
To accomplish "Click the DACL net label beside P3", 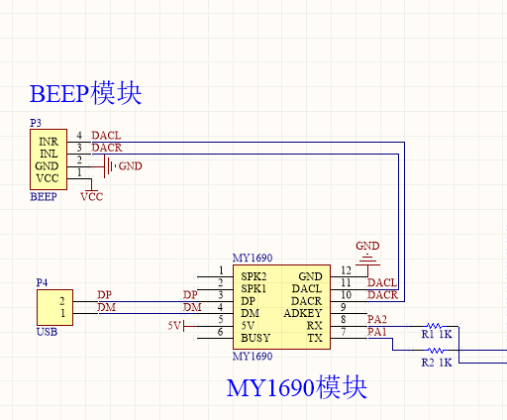I will [106, 136].
